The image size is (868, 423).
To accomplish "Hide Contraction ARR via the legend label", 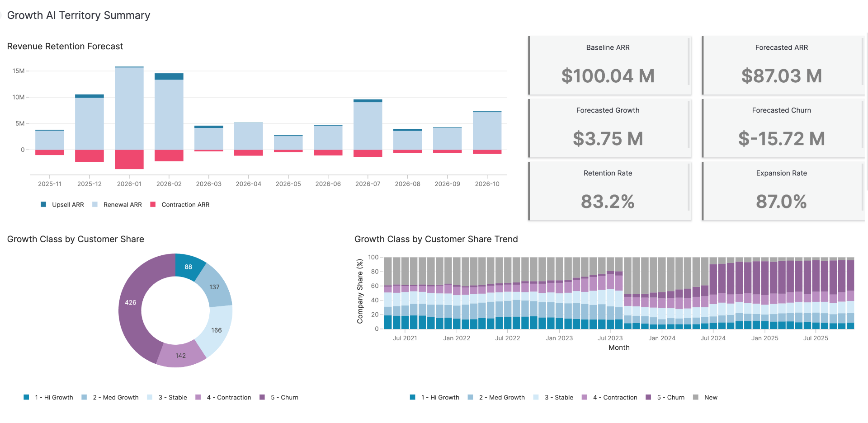I will click(185, 205).
